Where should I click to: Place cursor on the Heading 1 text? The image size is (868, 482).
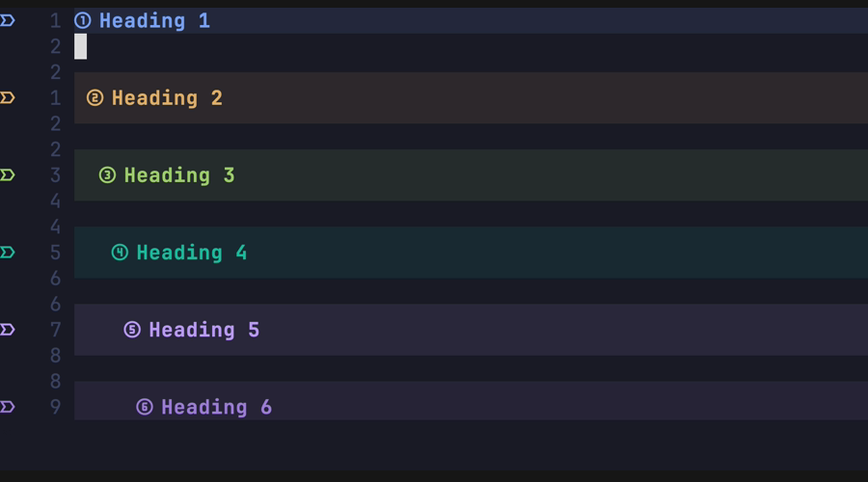coord(154,20)
